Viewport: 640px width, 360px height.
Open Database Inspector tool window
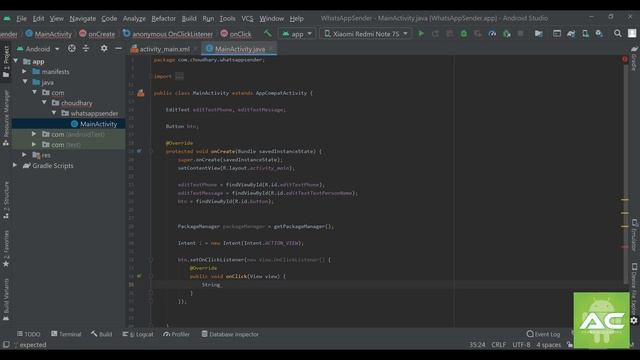tap(230, 334)
